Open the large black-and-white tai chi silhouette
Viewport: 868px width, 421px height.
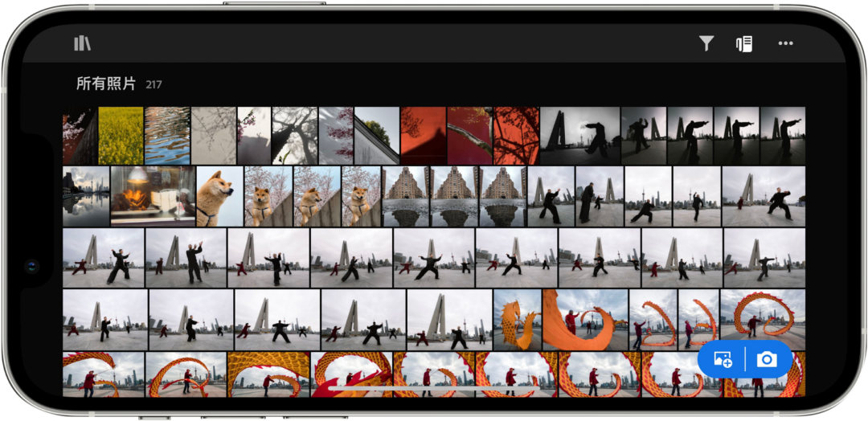coord(579,136)
